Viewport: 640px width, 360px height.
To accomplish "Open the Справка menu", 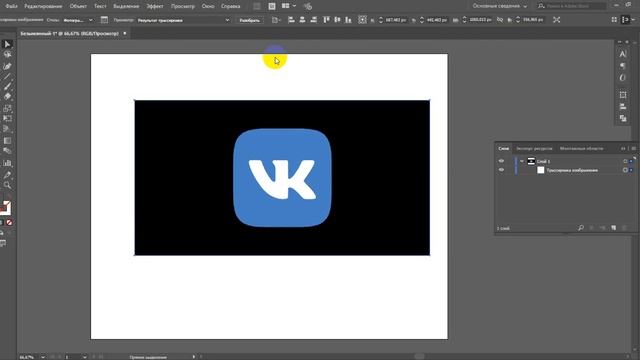I will pyautogui.click(x=231, y=6).
